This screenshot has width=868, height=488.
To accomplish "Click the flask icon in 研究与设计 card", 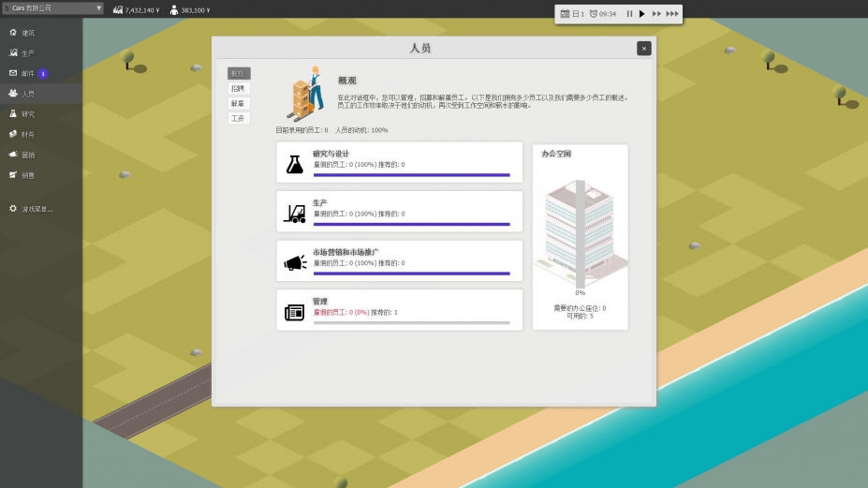I will pos(295,164).
